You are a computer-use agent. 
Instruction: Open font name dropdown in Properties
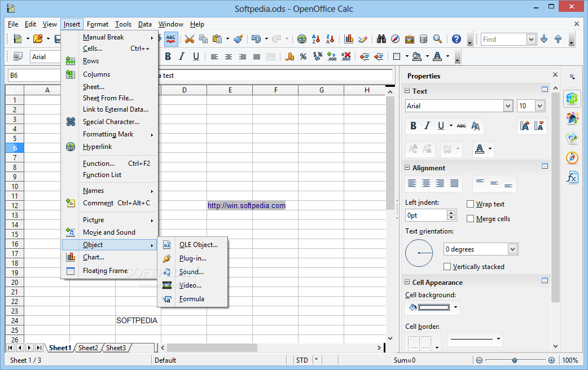coord(508,105)
